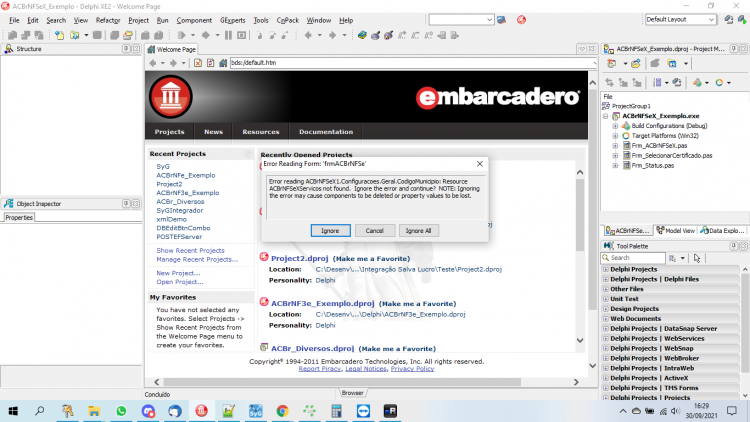Click Show Recent Projects link
This screenshot has width=750, height=422.
[190, 251]
